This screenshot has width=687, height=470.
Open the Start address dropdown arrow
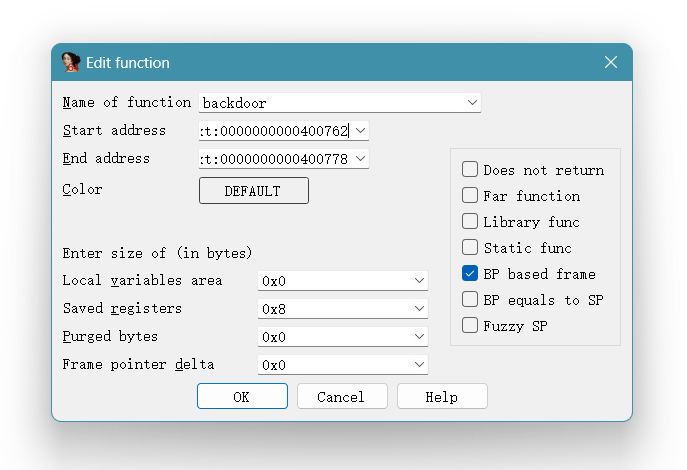tap(360, 131)
